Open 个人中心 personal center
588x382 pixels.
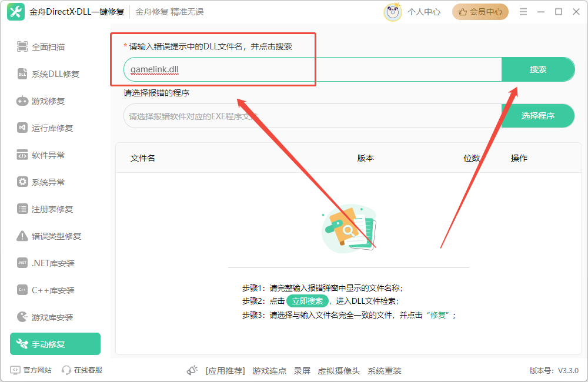tap(424, 12)
